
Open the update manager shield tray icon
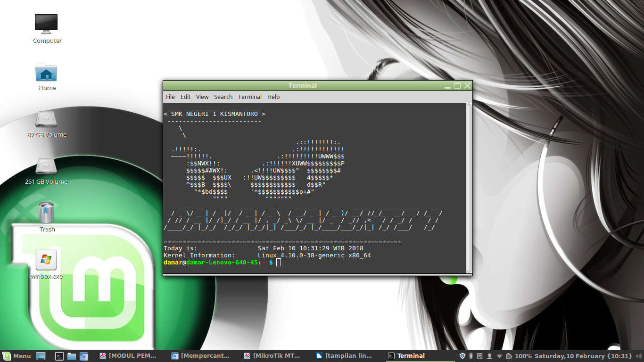[x=462, y=356]
